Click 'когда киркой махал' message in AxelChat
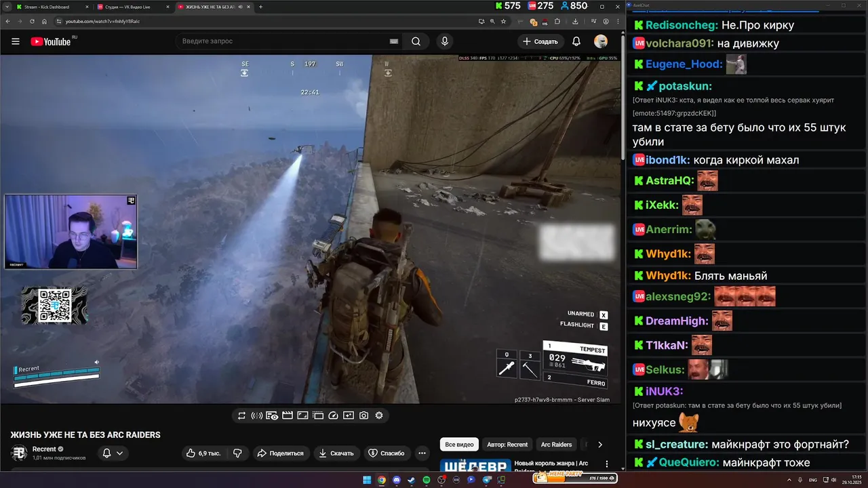This screenshot has height=488, width=868. coord(746,160)
